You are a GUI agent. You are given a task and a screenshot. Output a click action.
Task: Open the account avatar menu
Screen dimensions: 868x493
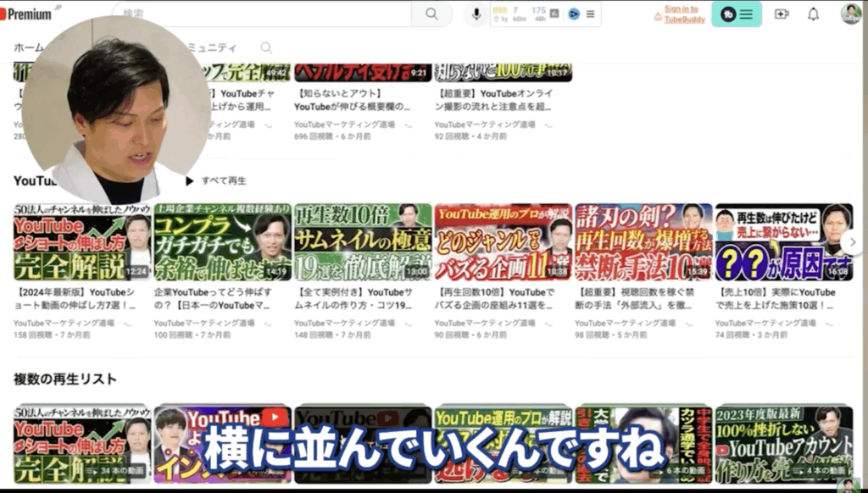tap(850, 14)
